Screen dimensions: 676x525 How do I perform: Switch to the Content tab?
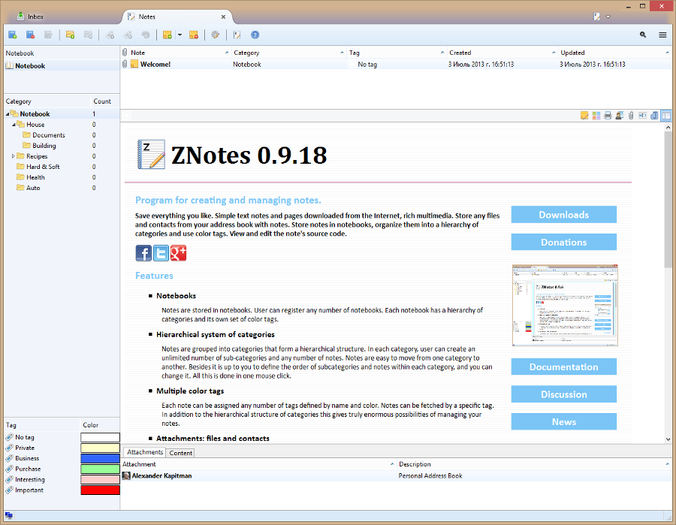coord(181,453)
